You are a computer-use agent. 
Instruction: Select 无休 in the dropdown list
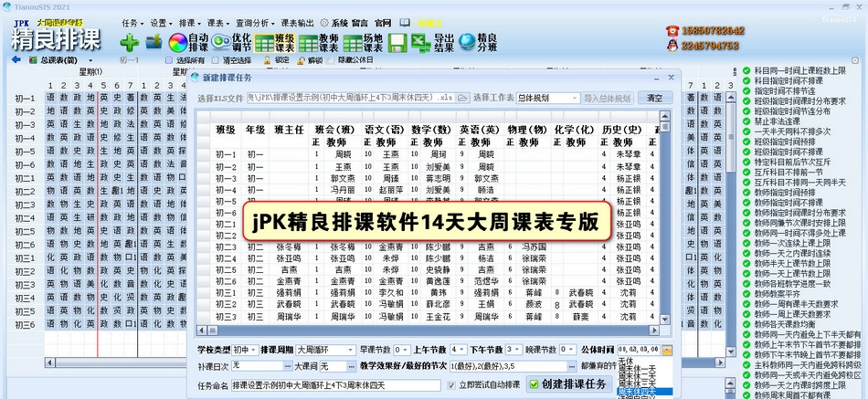(x=626, y=361)
